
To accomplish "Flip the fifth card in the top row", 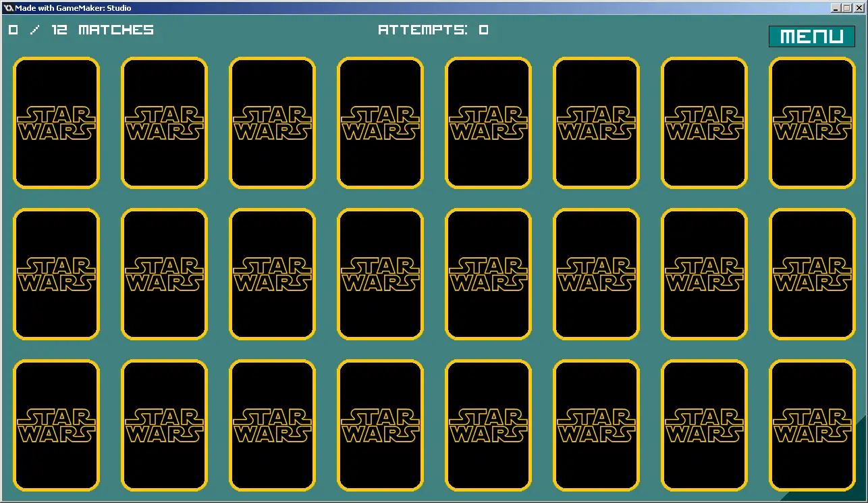I will click(x=489, y=123).
